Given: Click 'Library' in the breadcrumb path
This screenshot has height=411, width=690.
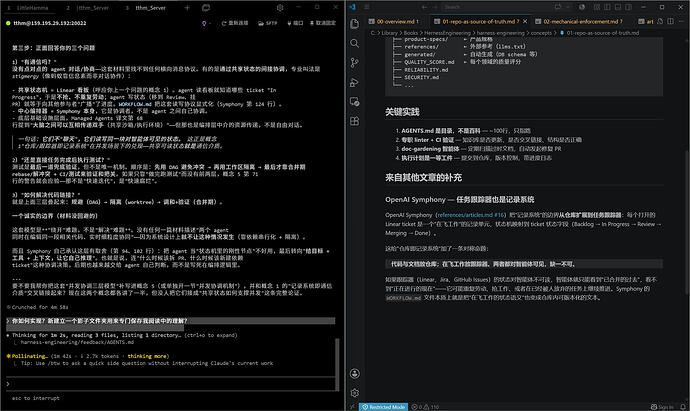Looking at the screenshot, I should (x=389, y=33).
